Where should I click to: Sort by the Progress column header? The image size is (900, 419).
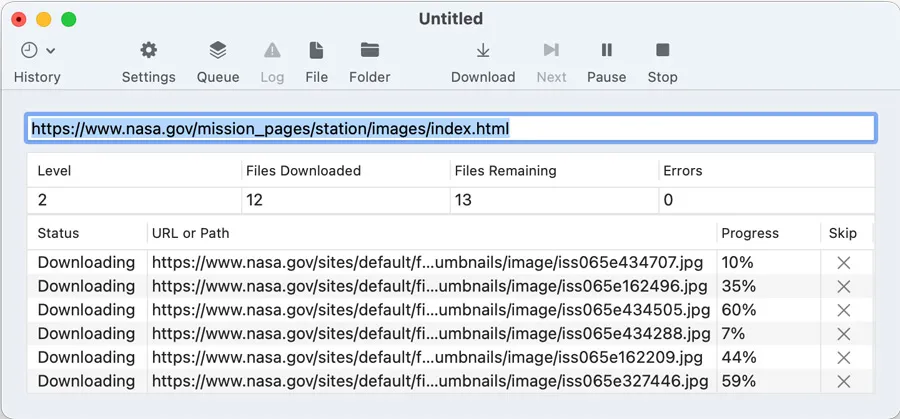pos(749,233)
